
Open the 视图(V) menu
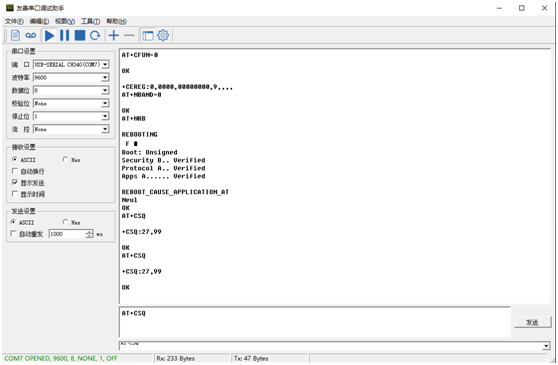click(x=65, y=21)
